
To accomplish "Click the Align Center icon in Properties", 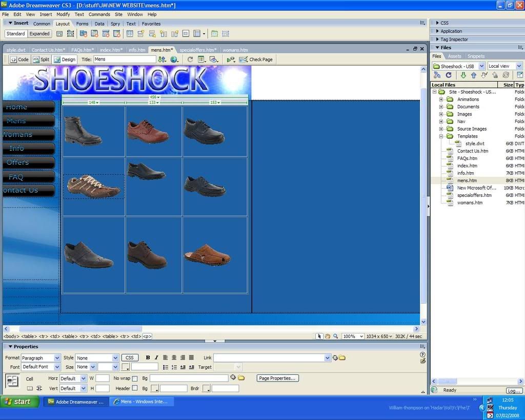I will [x=174, y=358].
